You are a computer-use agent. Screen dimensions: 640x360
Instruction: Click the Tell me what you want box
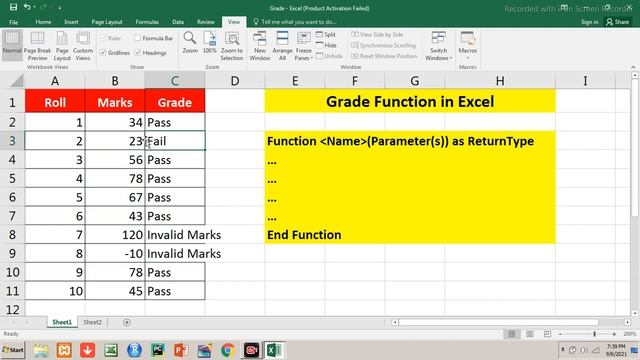pyautogui.click(x=295, y=22)
